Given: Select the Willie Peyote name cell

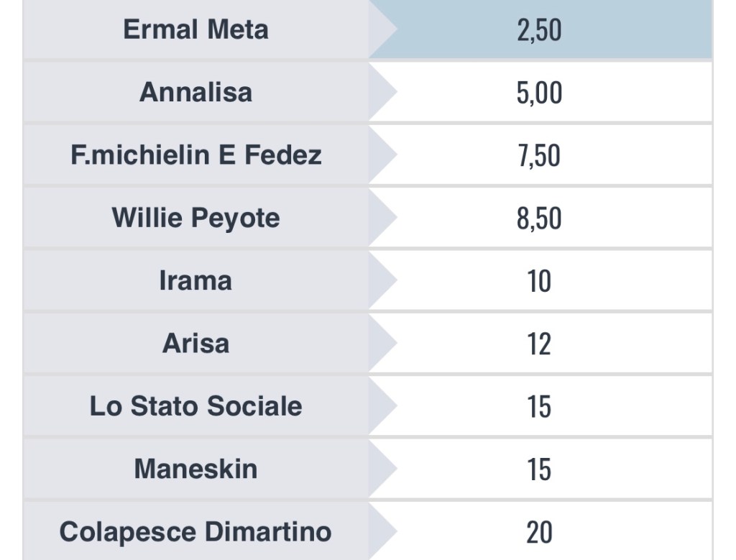Looking at the screenshot, I should coord(195,218).
